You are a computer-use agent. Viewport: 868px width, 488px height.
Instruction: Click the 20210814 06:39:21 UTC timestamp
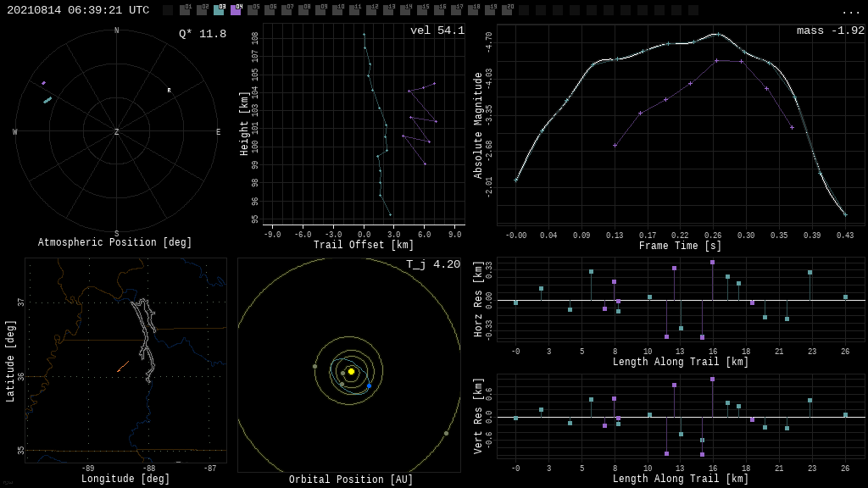coord(78,10)
